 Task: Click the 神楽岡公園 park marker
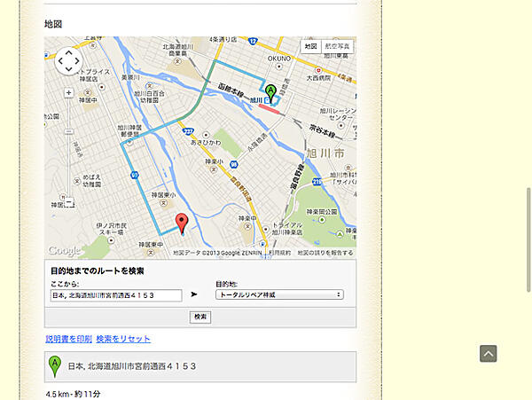pos(322,220)
